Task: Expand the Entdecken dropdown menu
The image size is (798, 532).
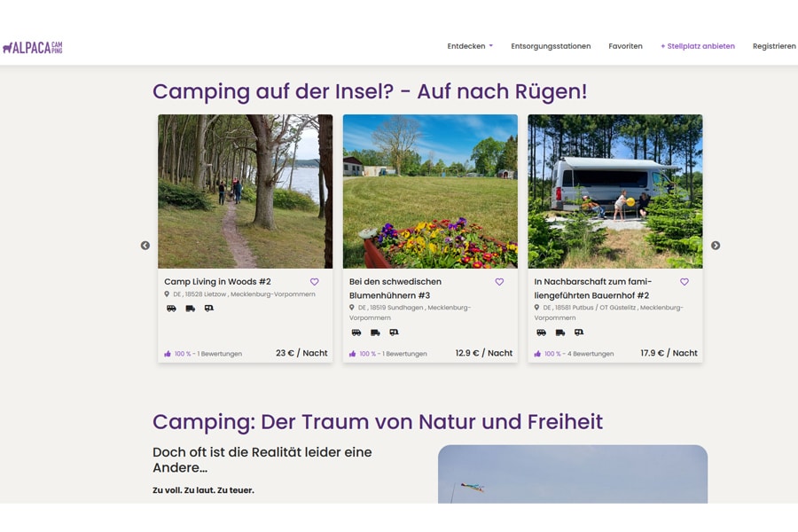Action: pyautogui.click(x=470, y=46)
